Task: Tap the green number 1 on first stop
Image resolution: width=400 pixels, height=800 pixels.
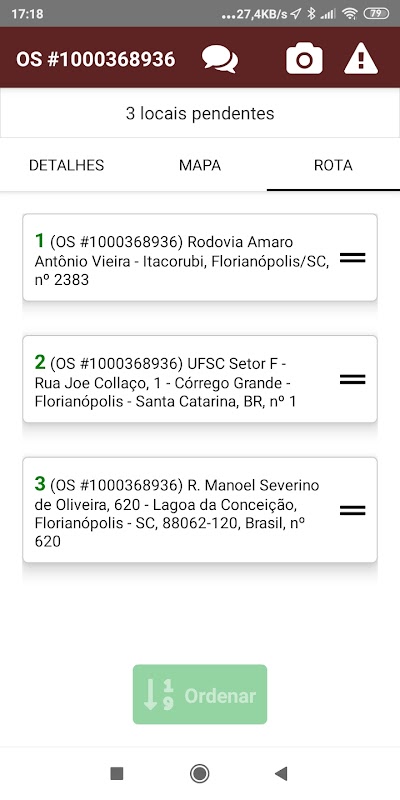Action: pos(39,240)
